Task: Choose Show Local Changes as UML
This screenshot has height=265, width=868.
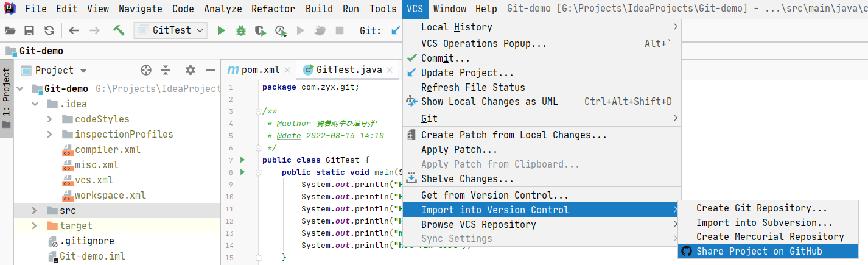Action: point(542,101)
